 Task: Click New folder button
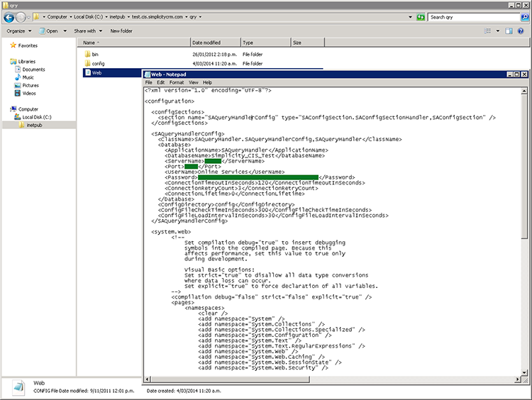(121, 31)
